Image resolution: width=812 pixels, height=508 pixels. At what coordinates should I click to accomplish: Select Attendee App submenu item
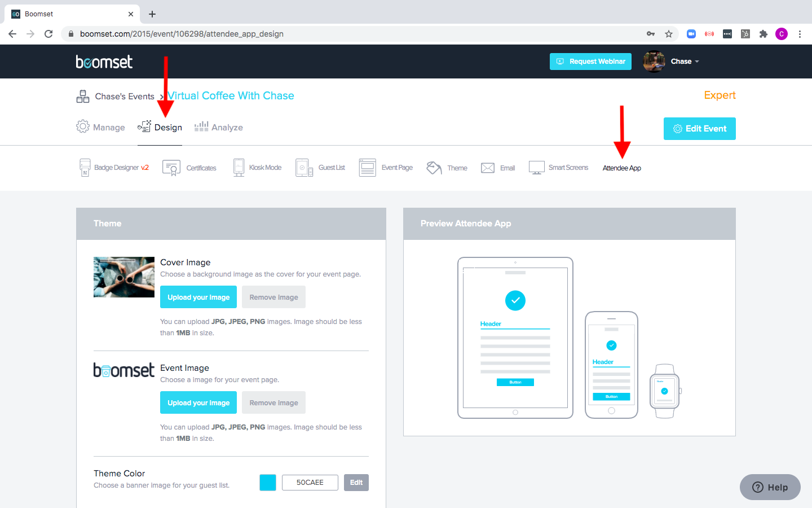[621, 168]
